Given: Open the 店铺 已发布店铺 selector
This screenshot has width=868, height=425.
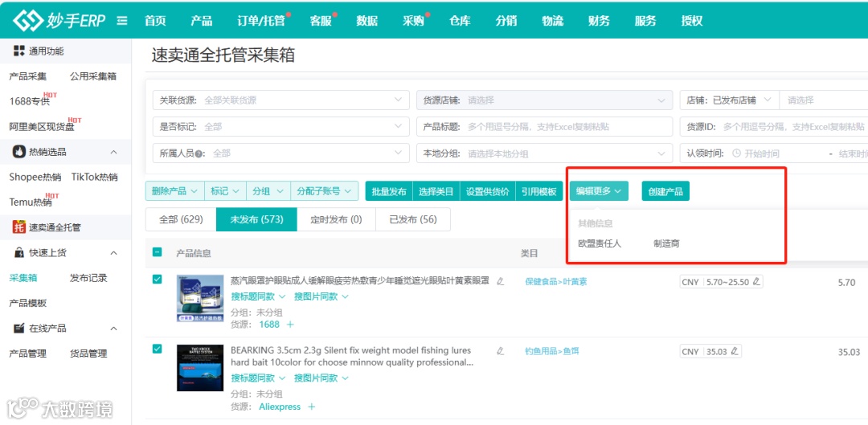Looking at the screenshot, I should point(729,100).
